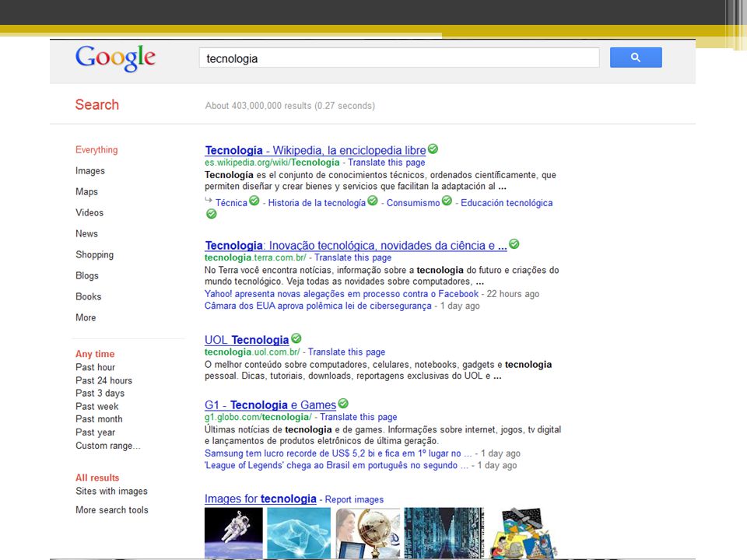Viewport: 747px width, 560px height.
Task: Click inside the tecnologia search field
Action: tap(399, 58)
